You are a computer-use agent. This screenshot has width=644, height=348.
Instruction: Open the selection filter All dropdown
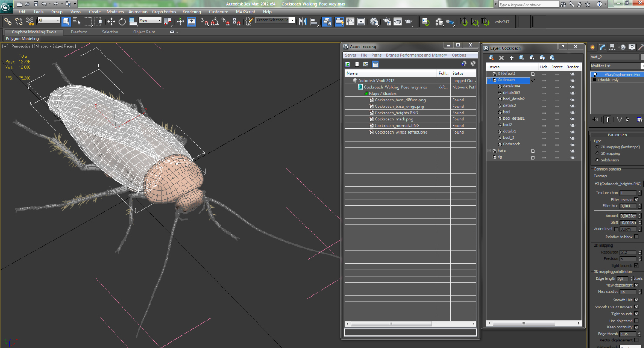click(48, 20)
